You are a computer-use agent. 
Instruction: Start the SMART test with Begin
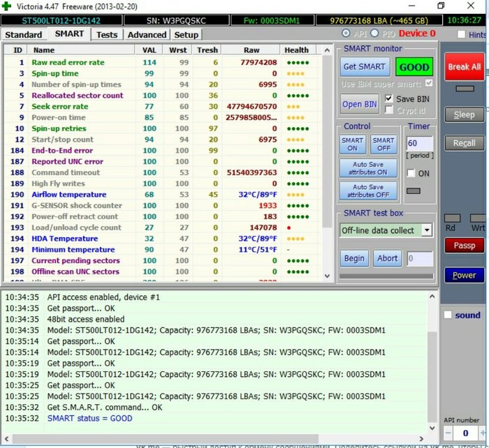[354, 258]
